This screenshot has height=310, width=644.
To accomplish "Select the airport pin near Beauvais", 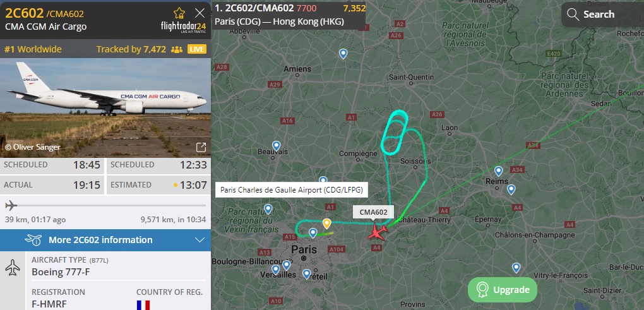I will coord(277,146).
